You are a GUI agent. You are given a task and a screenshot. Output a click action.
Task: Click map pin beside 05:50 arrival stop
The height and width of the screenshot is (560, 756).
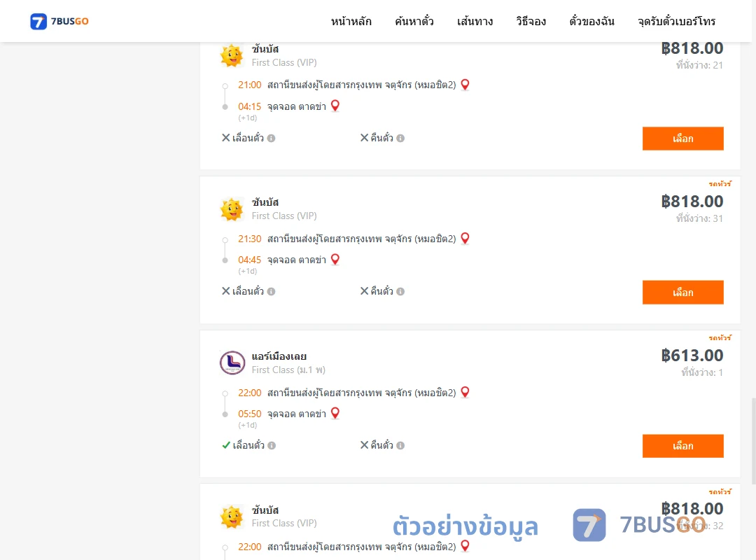click(335, 414)
